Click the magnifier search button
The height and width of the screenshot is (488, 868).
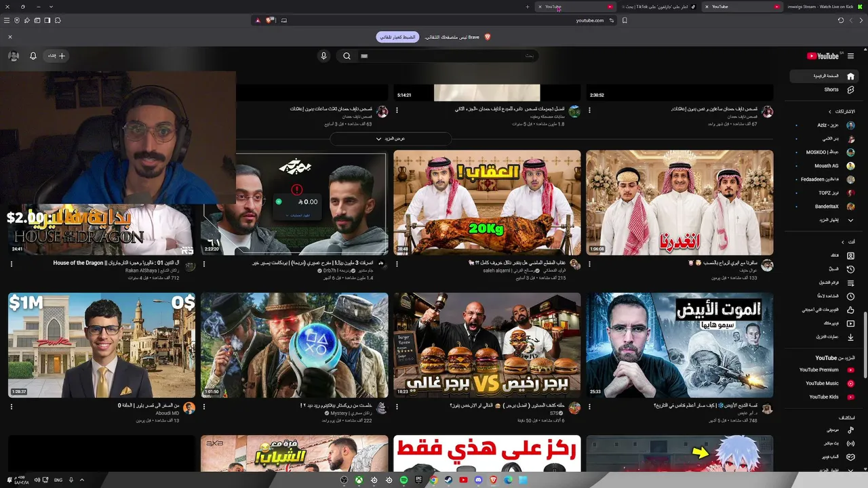click(347, 56)
